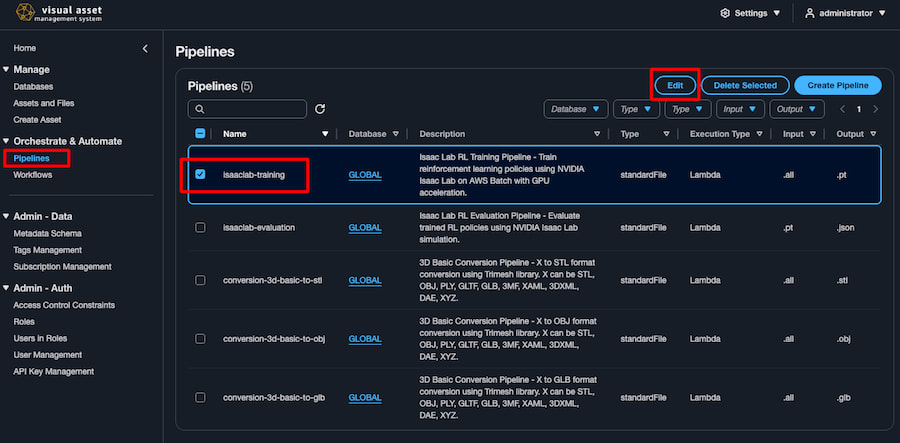Open Users in Roles page

[40, 339]
